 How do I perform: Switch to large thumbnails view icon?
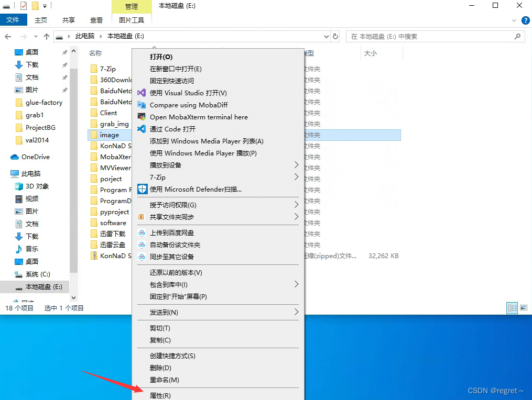524,308
